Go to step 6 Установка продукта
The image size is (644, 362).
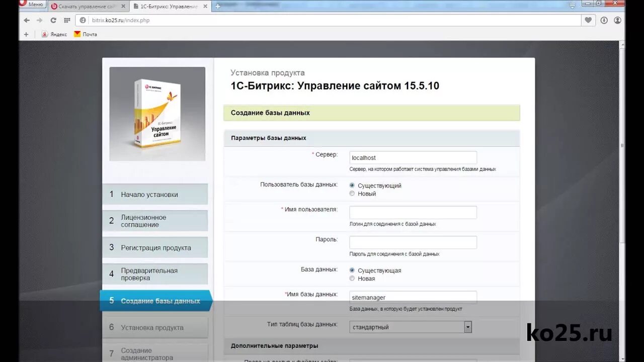(155, 327)
